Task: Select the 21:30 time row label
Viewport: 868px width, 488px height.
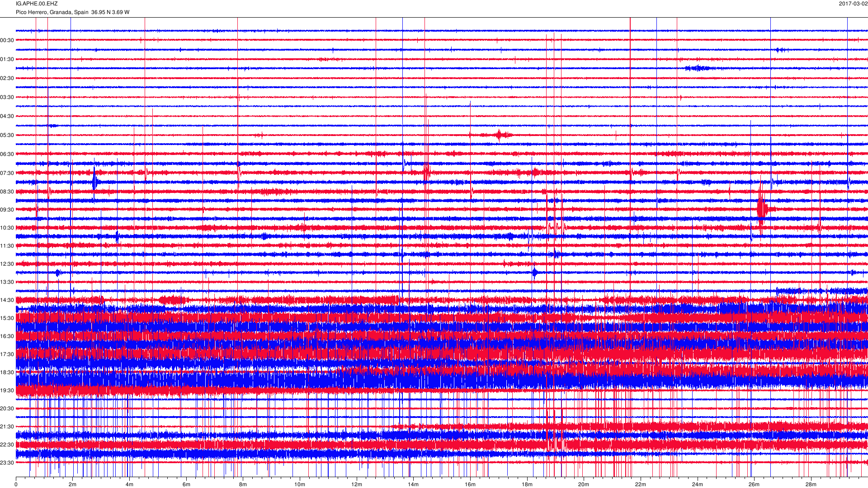Action: coord(7,427)
